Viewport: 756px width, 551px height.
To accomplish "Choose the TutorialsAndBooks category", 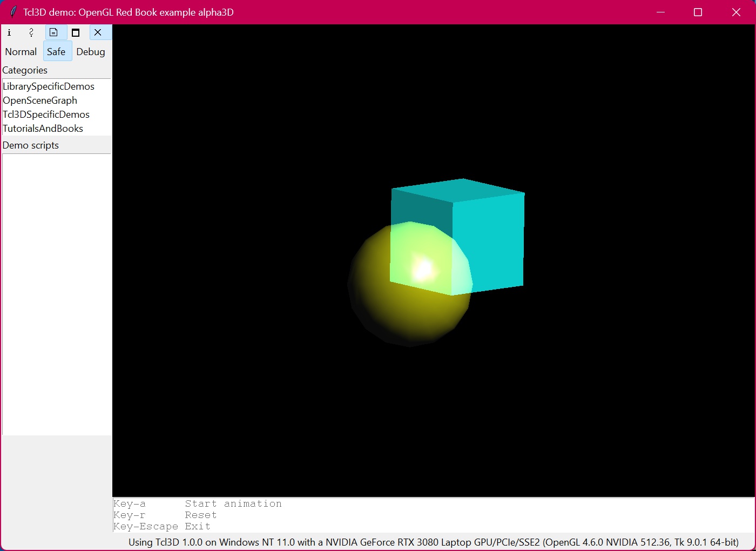I will [x=43, y=129].
